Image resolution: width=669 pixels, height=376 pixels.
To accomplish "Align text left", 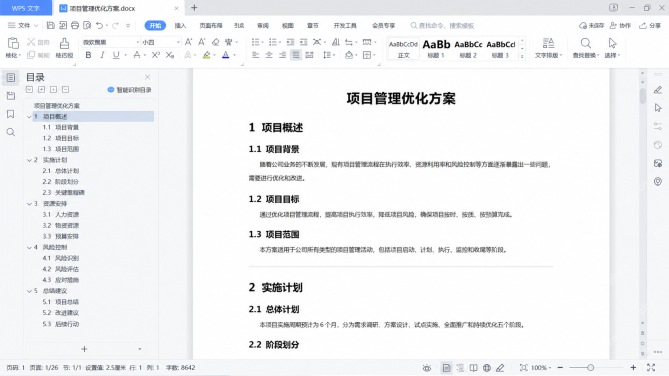I will 256,55.
